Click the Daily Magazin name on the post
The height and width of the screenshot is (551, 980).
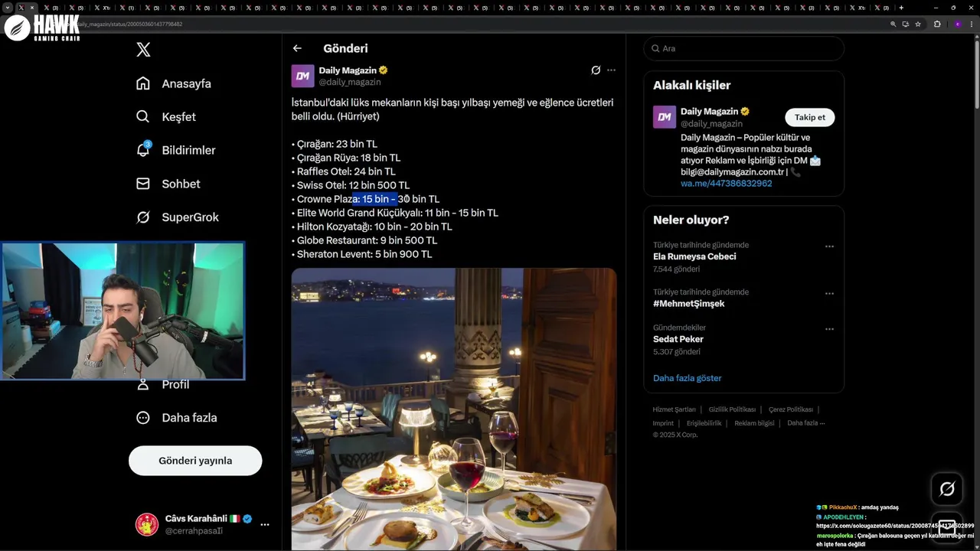pos(348,70)
